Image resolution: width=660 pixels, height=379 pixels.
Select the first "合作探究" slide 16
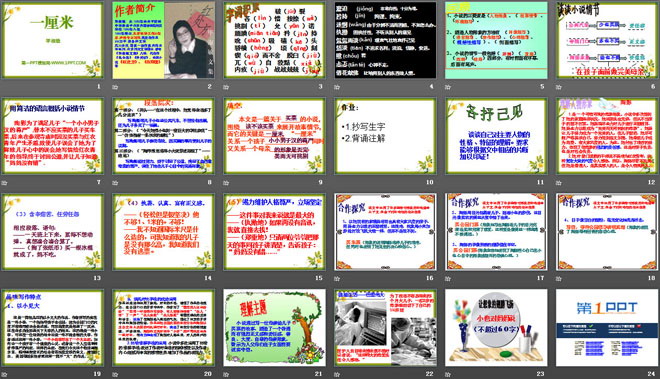(x=385, y=232)
